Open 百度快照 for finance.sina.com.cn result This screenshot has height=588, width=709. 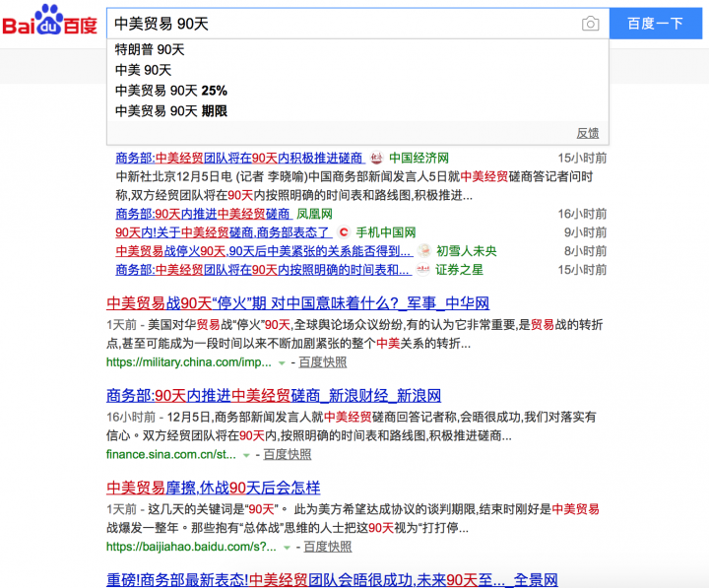(288, 455)
